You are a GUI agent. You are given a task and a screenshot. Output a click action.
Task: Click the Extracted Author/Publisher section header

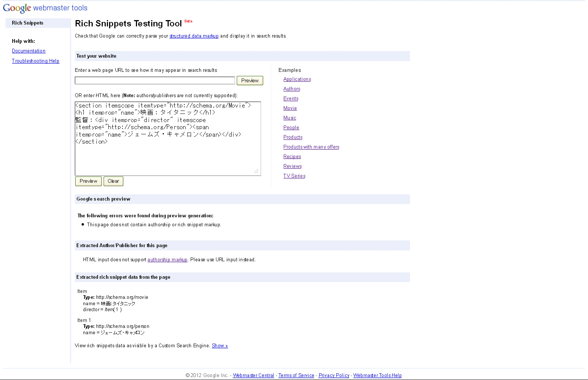(242, 246)
